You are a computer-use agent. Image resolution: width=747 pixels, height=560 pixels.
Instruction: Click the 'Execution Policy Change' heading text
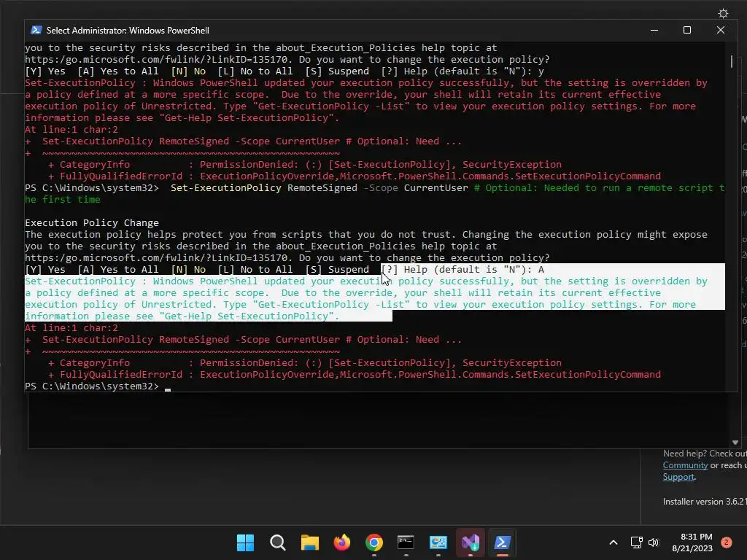coord(91,223)
